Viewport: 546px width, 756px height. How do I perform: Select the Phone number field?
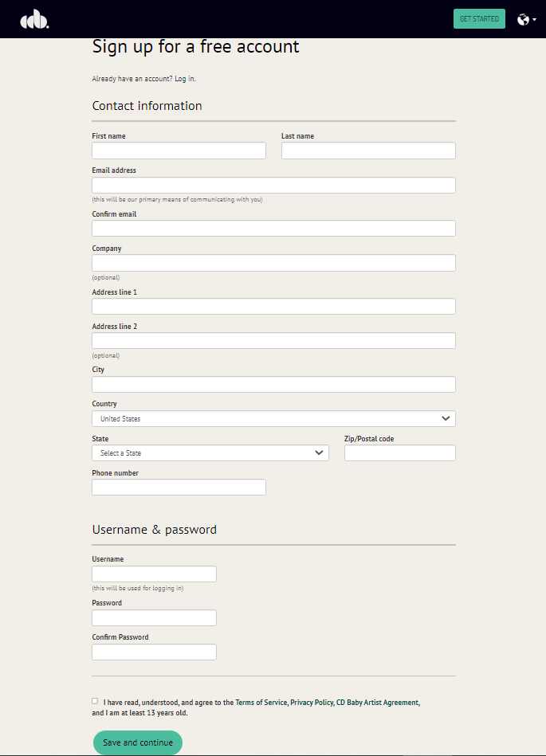pyautogui.click(x=179, y=487)
